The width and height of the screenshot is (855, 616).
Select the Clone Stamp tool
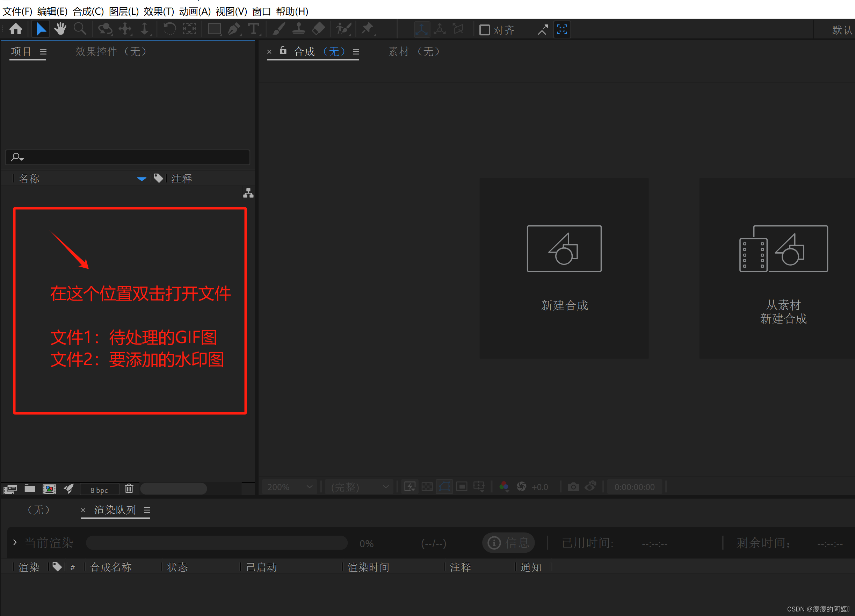299,29
